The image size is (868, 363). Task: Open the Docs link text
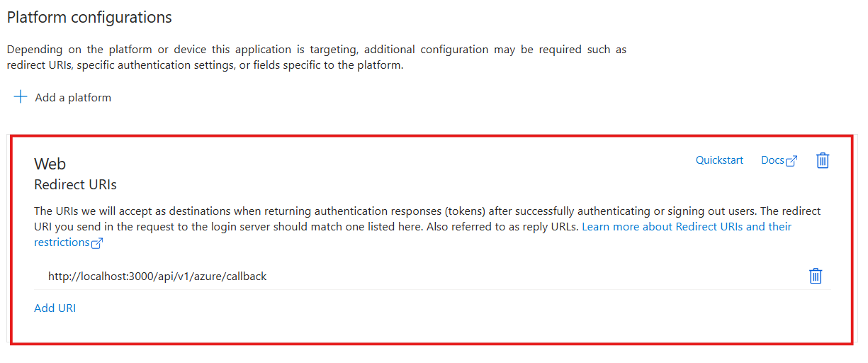point(772,160)
